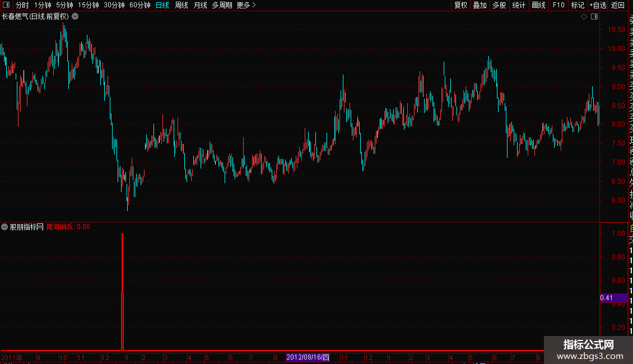Screen dimensions: 633x364
Task: Select the 5分钟 period
Action: coord(64,5)
